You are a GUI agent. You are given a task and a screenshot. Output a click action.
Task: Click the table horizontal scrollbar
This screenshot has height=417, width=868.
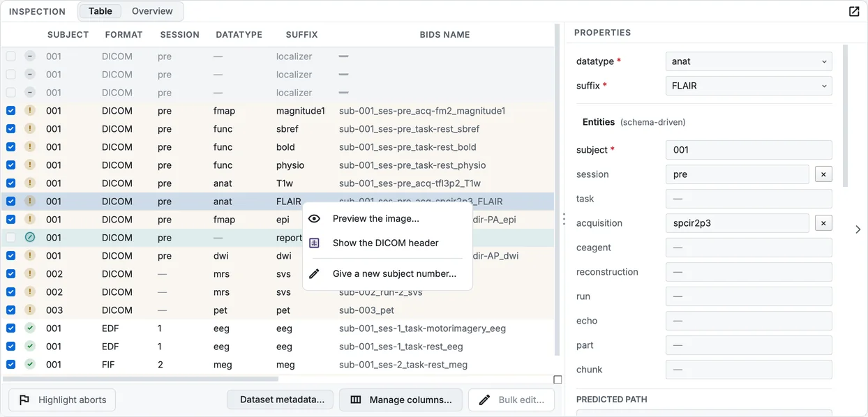coord(140,379)
